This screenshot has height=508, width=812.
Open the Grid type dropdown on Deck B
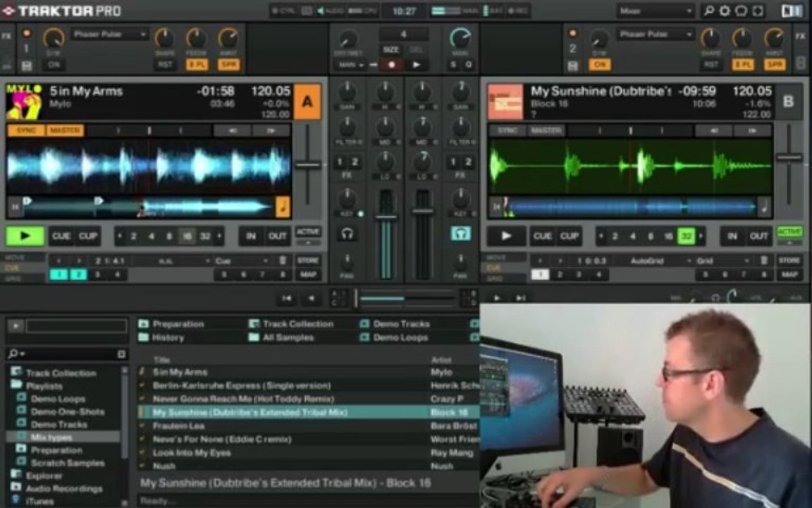[723, 260]
